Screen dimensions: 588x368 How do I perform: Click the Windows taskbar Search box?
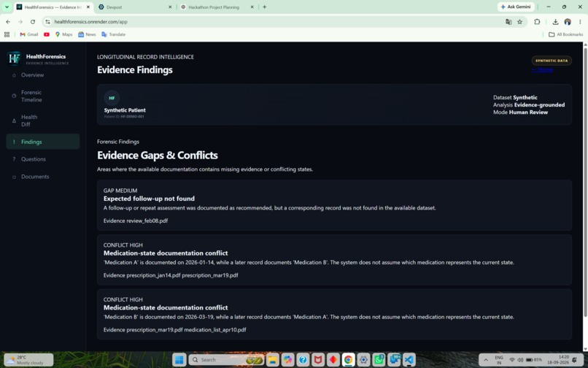point(226,360)
